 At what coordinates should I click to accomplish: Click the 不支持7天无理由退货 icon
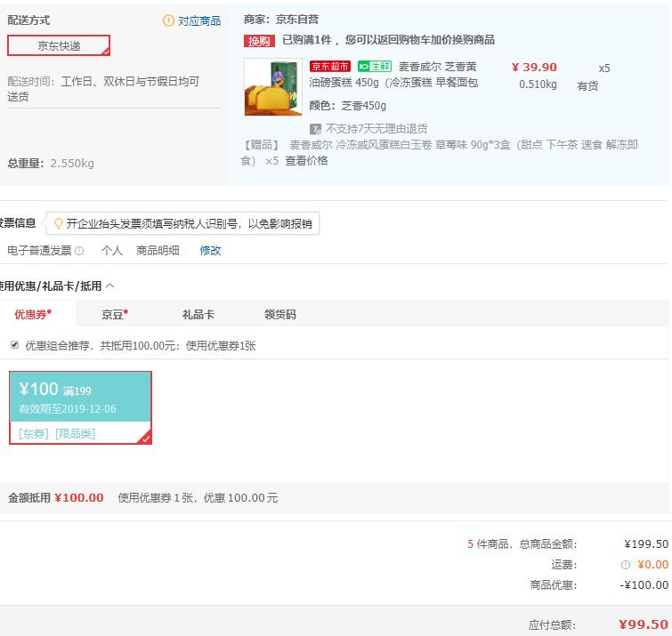click(315, 128)
